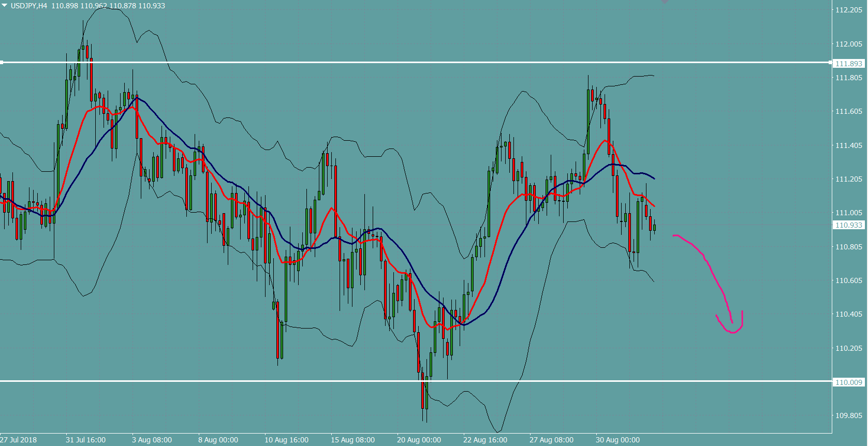Image resolution: width=868 pixels, height=446 pixels.
Task: Click the 3 Aug 08:00 time label
Action: pos(152,440)
